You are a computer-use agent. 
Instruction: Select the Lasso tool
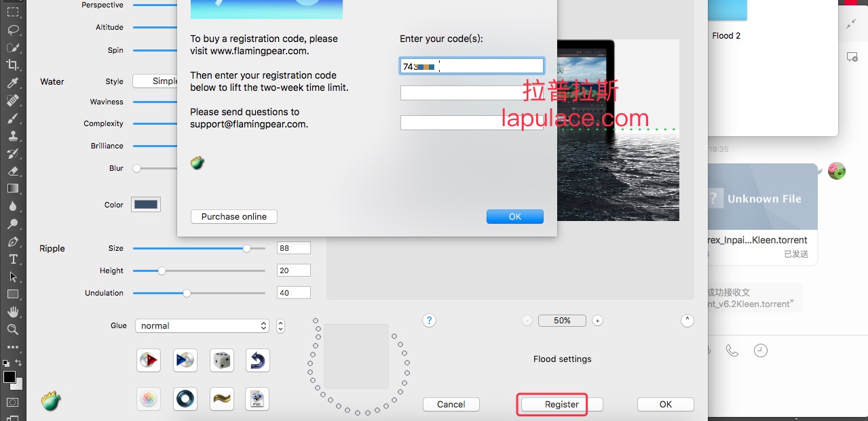tap(13, 30)
